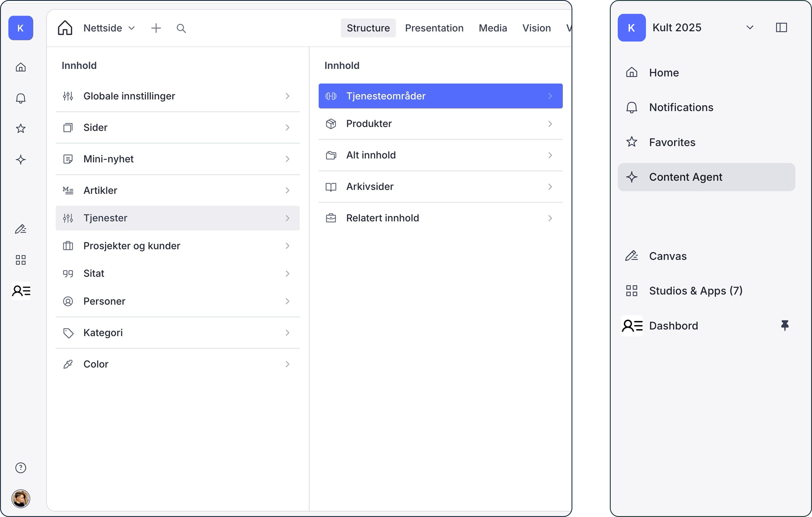Open search with the magnifier icon

(181, 28)
